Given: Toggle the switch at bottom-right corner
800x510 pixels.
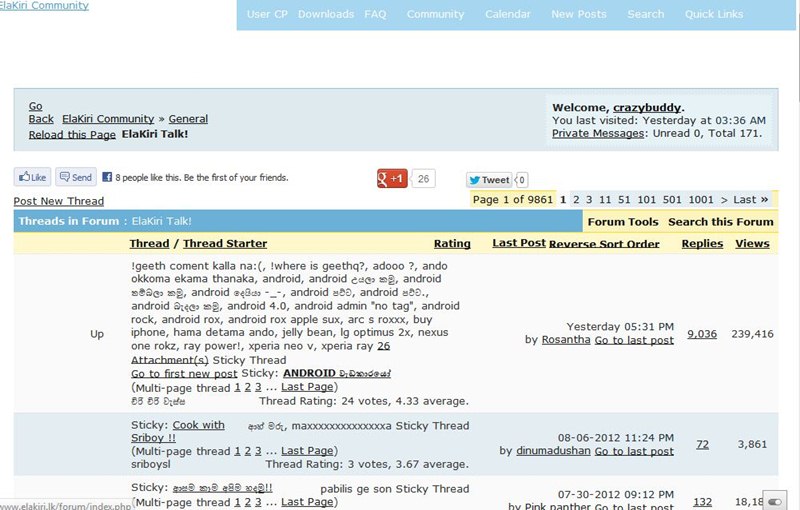Looking at the screenshot, I should (774, 502).
